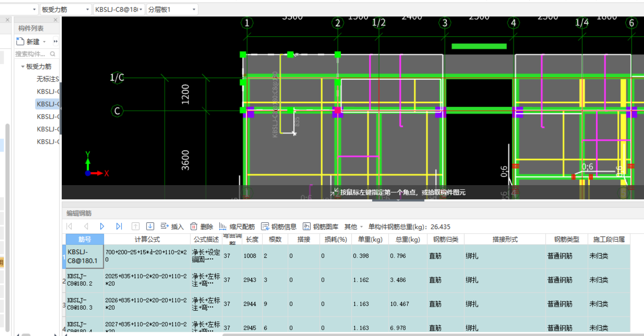Click the 搭接 column header
The height and width of the screenshot is (336, 644).
pos(303,239)
